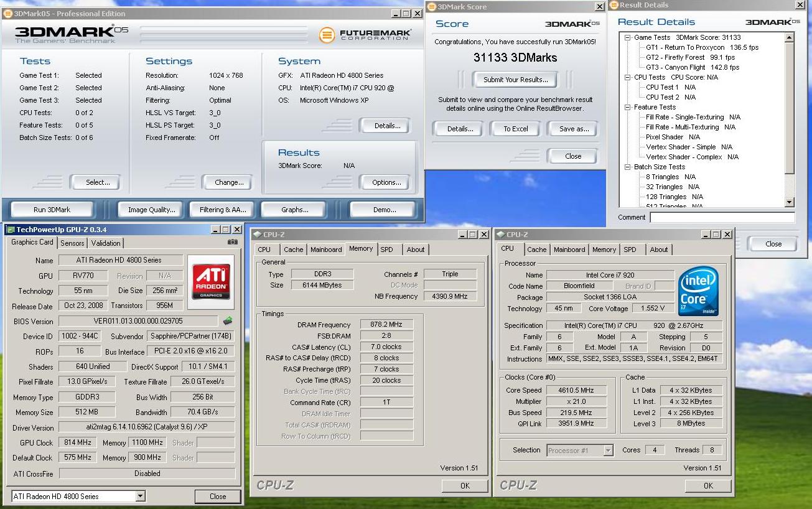Click the BIOS save chip icon in GPU-Z
The image size is (812, 509).
(228, 321)
